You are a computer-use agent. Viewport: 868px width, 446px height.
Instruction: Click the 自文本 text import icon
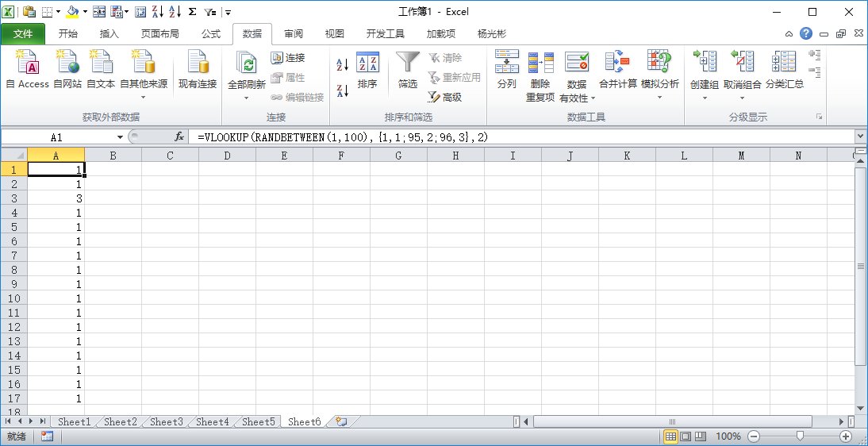pyautogui.click(x=101, y=63)
